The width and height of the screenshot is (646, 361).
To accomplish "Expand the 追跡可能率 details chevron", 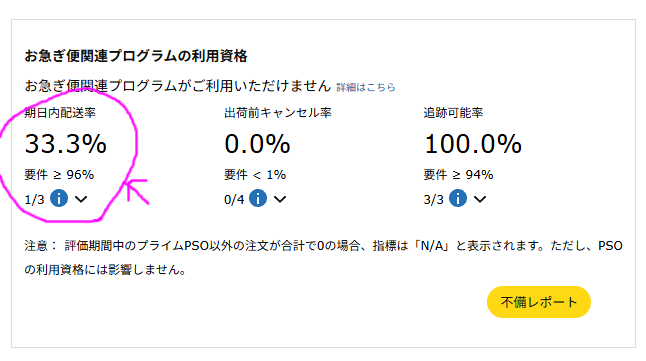I will [x=480, y=199].
